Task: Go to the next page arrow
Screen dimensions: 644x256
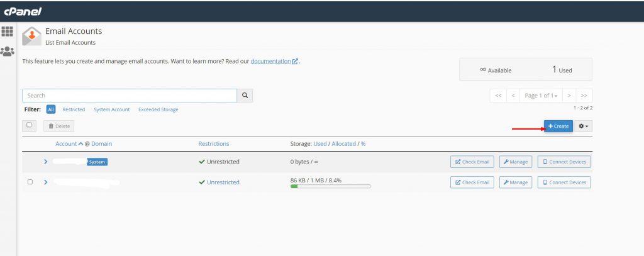Action: 569,96
